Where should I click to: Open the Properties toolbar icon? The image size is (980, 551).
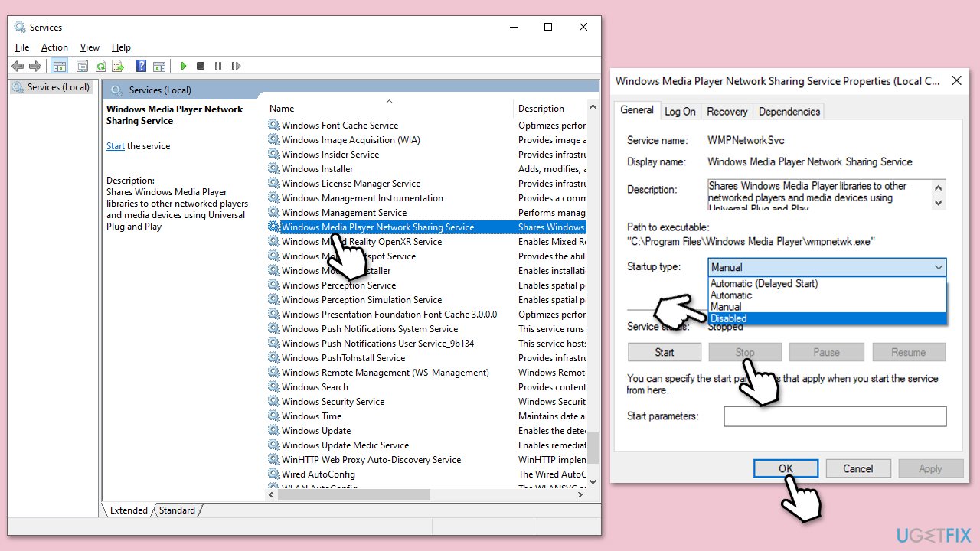coord(83,67)
